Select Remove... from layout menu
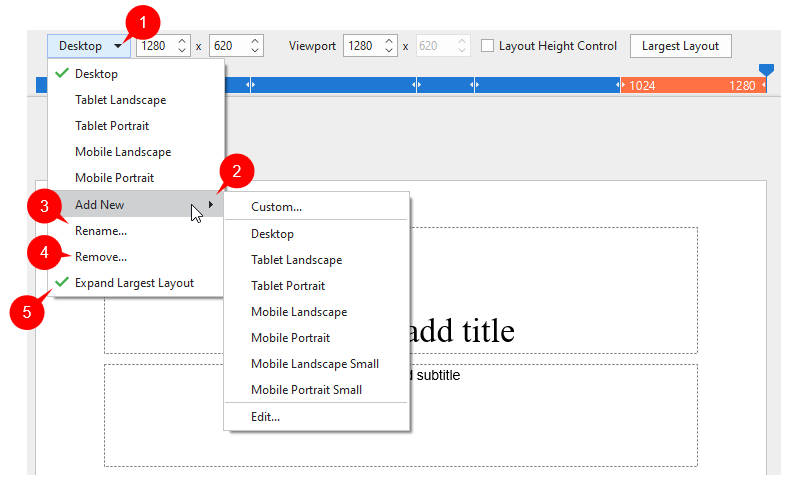Viewport: 791px width, 482px height. tap(101, 257)
